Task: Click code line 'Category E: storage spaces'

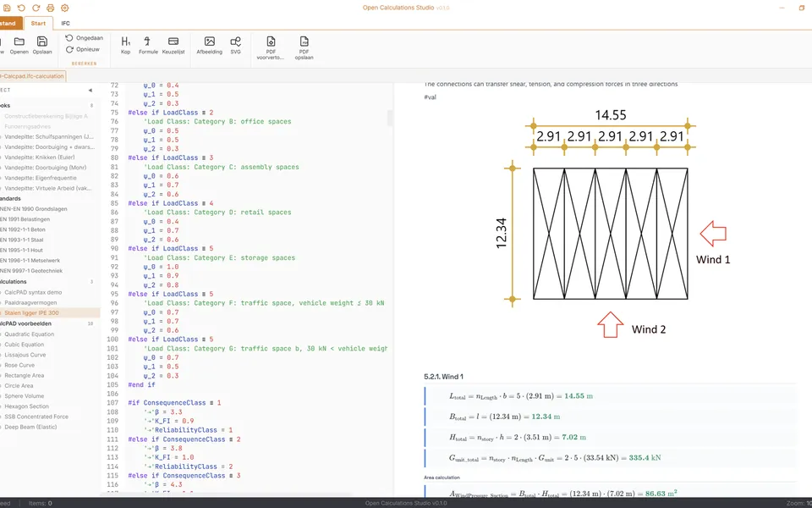Action: pyautogui.click(x=220, y=257)
